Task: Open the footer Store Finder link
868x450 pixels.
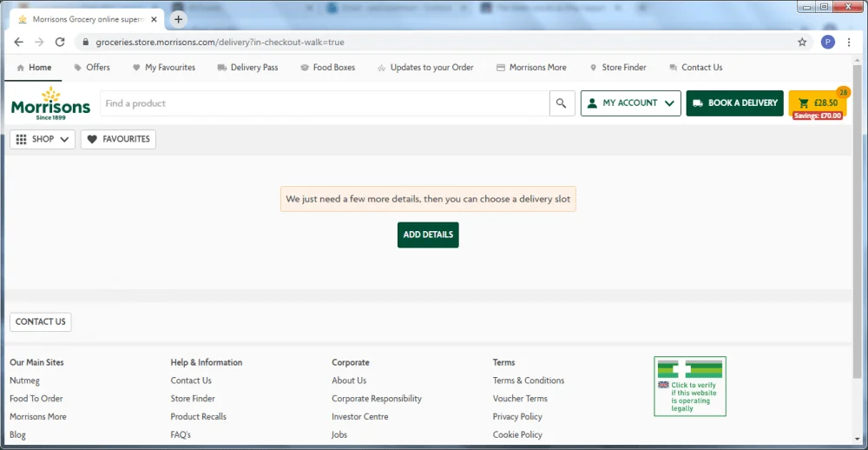Action: coord(193,399)
